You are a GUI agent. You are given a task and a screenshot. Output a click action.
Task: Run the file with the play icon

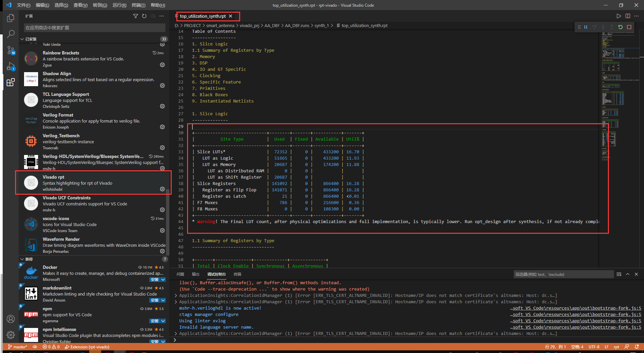point(619,16)
